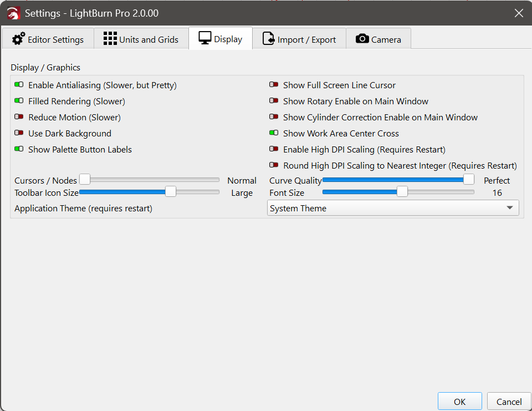
Task: Click the camera icon on Camera tab
Action: click(362, 39)
